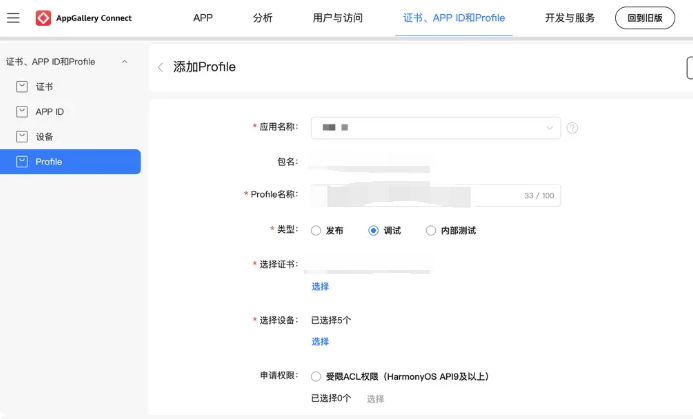Open the 开发与服务 top tab
This screenshot has height=419, width=693.
click(x=570, y=18)
